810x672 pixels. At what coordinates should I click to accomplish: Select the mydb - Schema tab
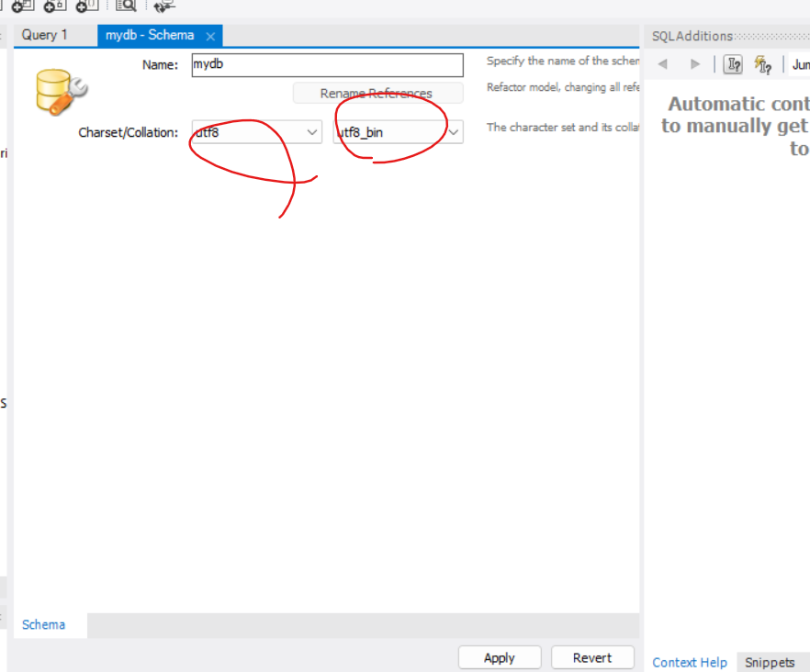point(150,35)
